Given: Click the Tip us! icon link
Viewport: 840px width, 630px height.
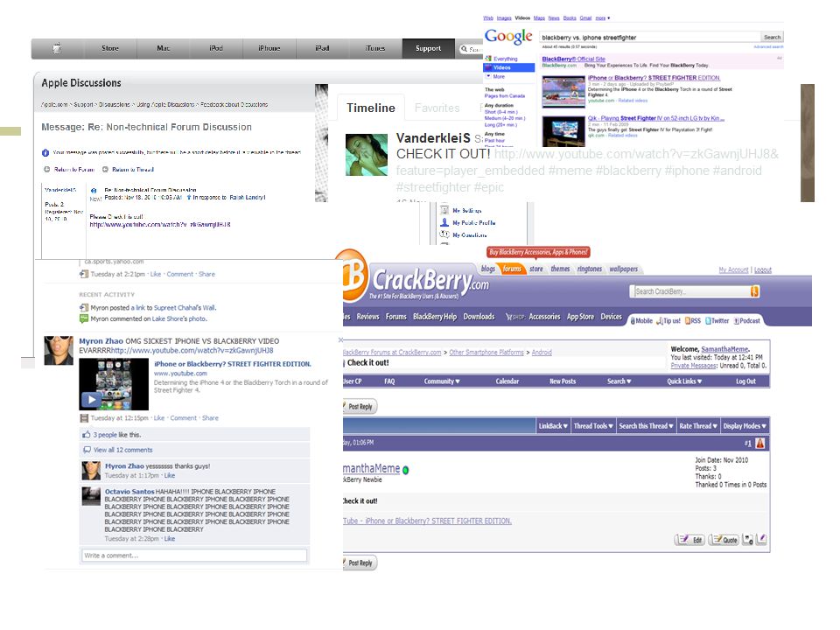Looking at the screenshot, I should pos(668,321).
